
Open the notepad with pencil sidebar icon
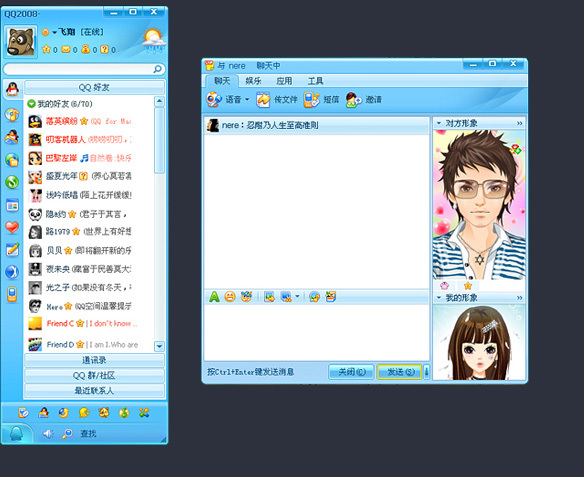[12, 249]
